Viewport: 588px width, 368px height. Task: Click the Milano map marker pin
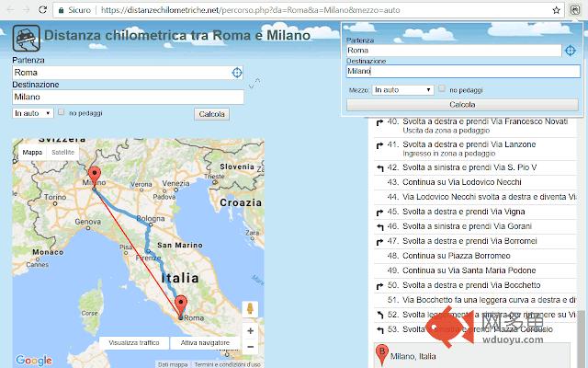point(92,175)
